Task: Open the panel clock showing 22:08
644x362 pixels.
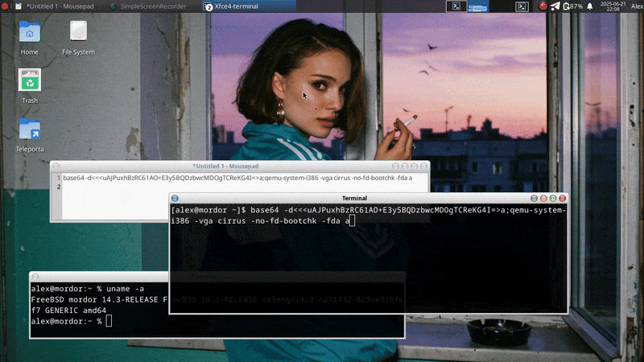Action: 613,6
